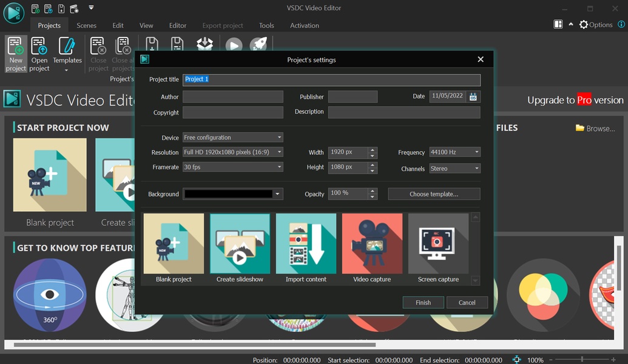Open the Templates toolbar icon
Viewport: 628px width, 364px height.
click(x=67, y=53)
